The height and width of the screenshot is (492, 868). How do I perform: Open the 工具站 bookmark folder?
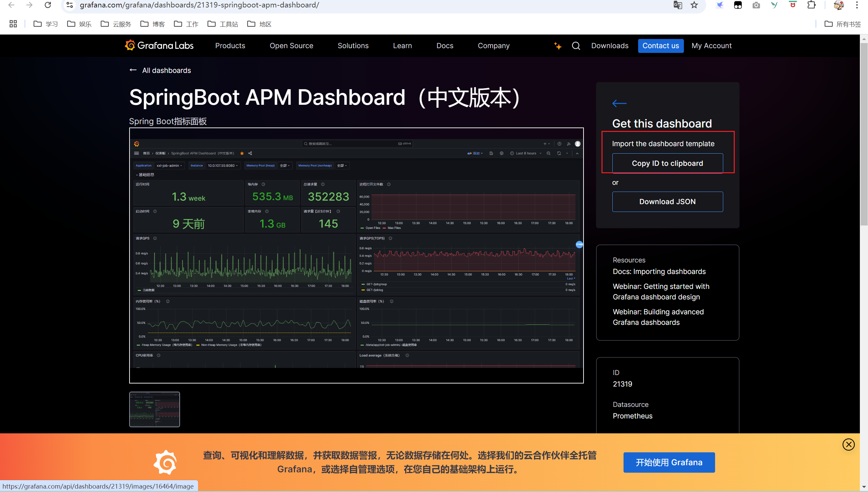click(x=223, y=24)
